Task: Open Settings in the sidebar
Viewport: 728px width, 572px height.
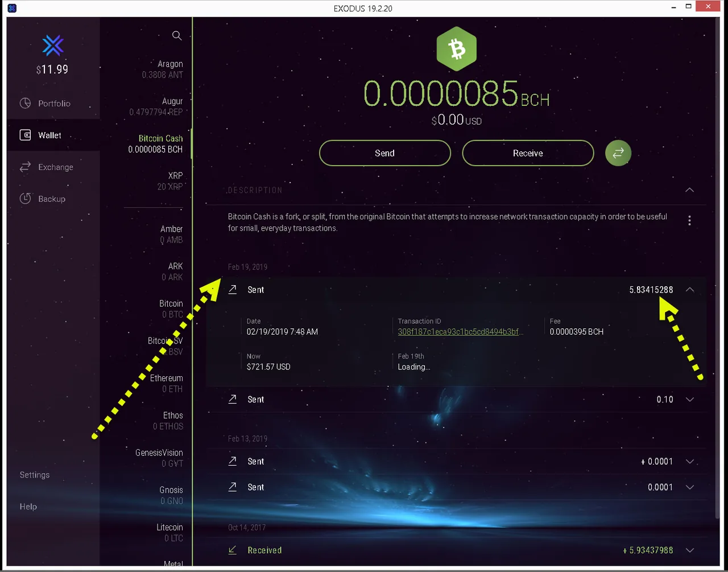Action: click(35, 475)
